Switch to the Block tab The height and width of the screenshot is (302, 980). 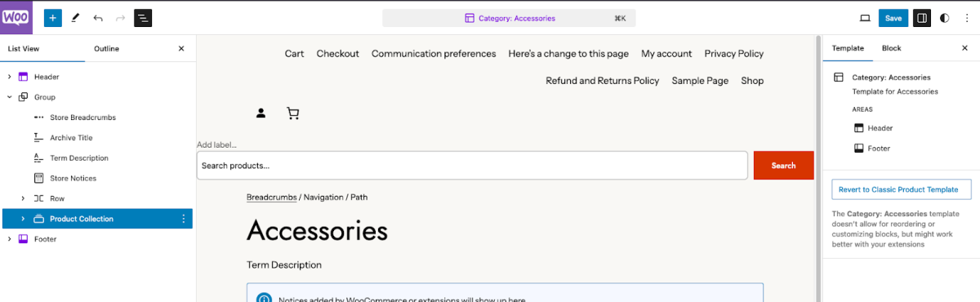[x=891, y=48]
